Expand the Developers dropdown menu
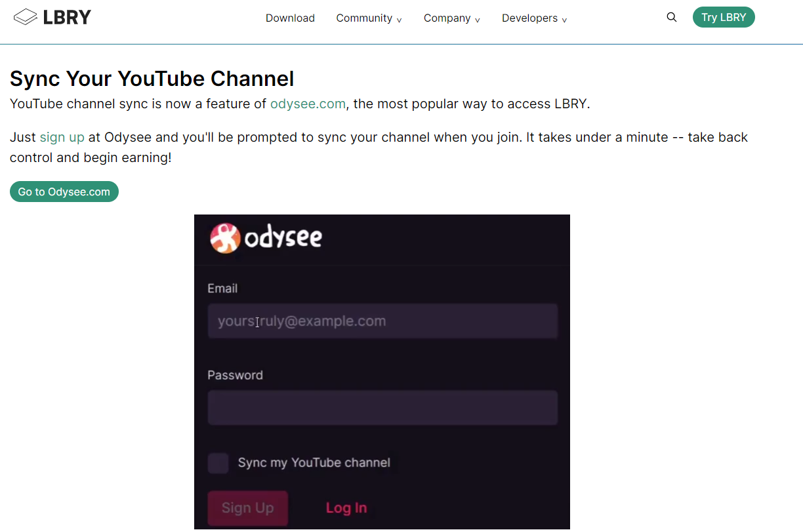This screenshot has height=532, width=803. pos(534,18)
